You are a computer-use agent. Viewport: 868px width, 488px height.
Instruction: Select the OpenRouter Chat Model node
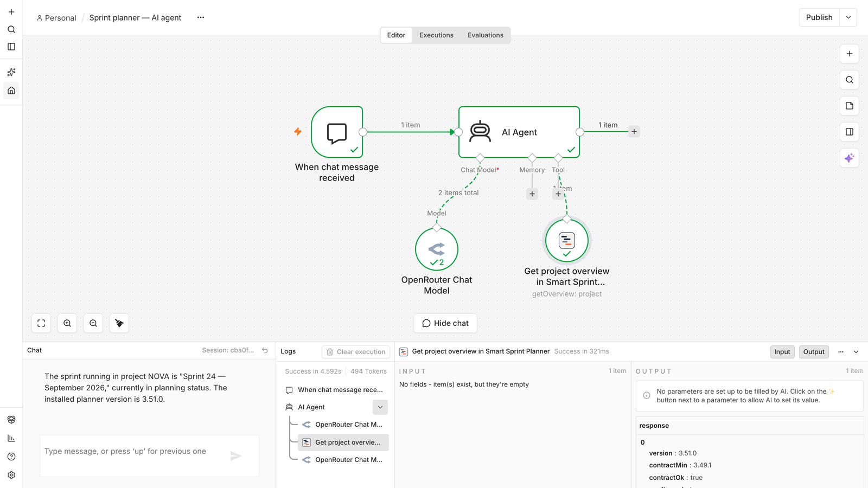pos(437,249)
